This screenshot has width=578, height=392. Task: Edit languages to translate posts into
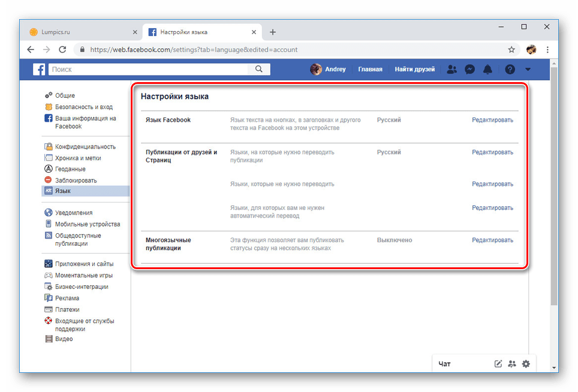pos(492,152)
